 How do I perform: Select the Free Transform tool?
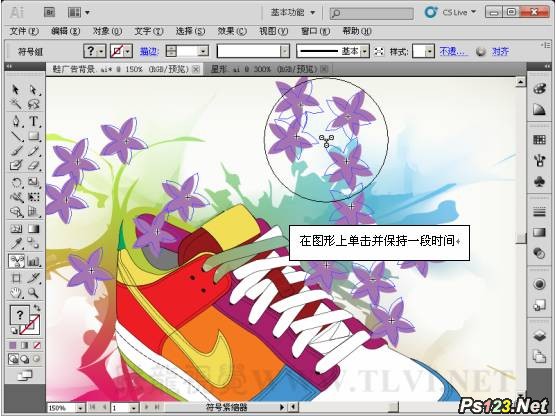tap(34, 197)
